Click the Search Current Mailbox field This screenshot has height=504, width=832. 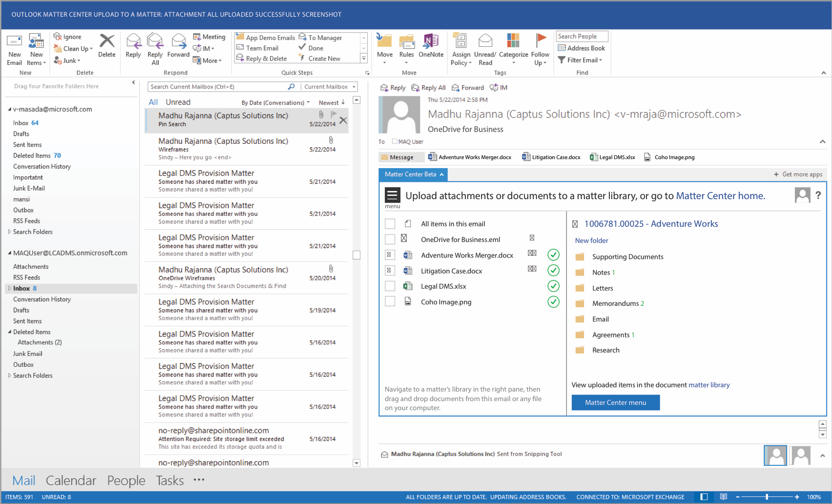click(x=224, y=87)
